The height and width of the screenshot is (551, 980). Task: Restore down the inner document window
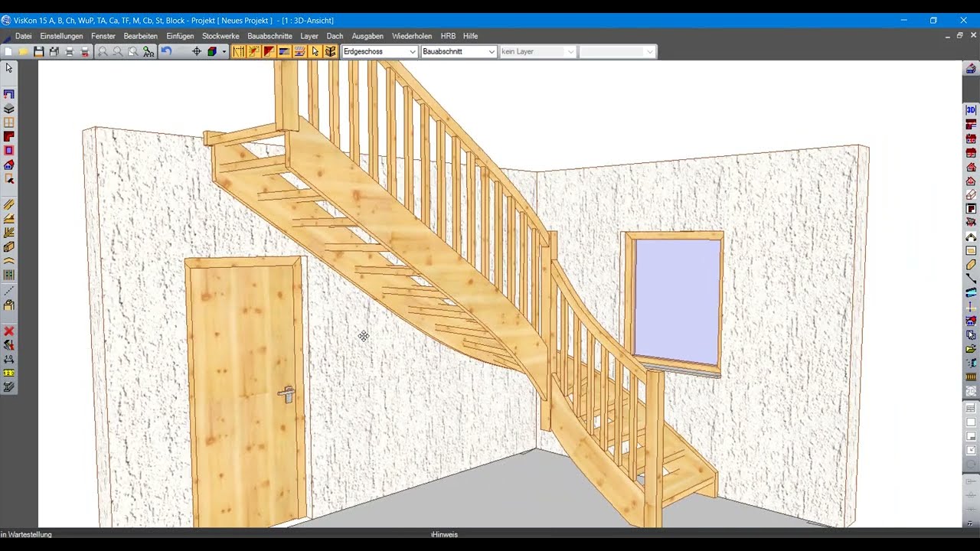tap(959, 35)
